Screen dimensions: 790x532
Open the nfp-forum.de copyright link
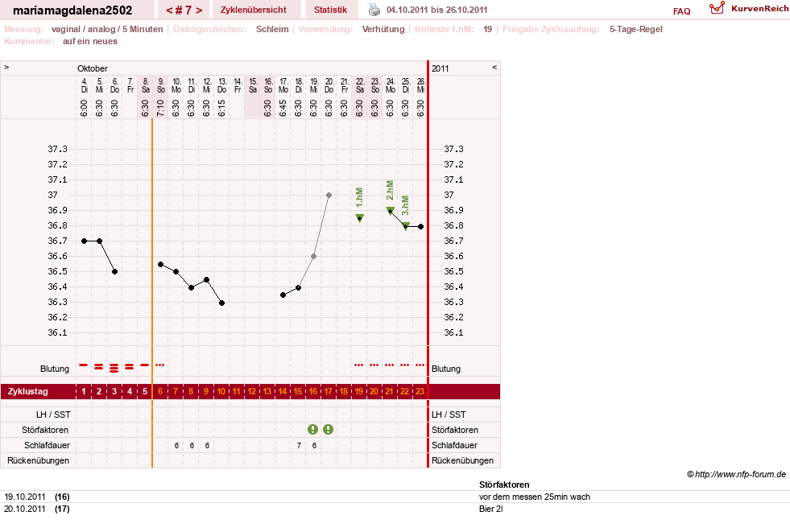(x=736, y=474)
